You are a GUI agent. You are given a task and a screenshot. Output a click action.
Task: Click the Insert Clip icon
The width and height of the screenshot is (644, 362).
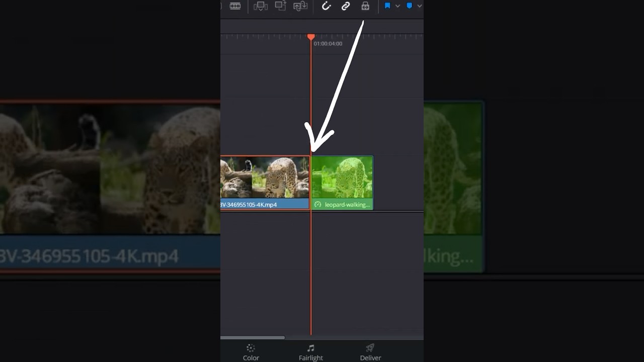coord(261,6)
